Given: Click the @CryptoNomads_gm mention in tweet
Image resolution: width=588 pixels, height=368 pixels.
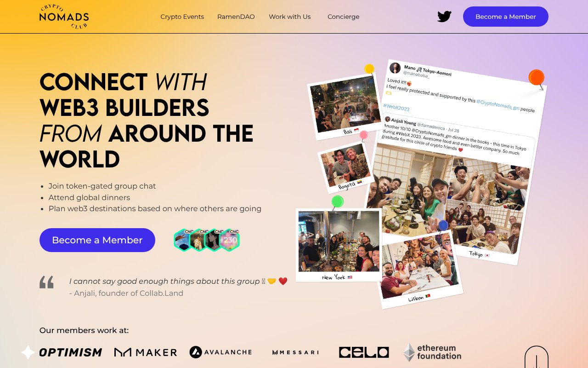Looking at the screenshot, I should click(498, 106).
